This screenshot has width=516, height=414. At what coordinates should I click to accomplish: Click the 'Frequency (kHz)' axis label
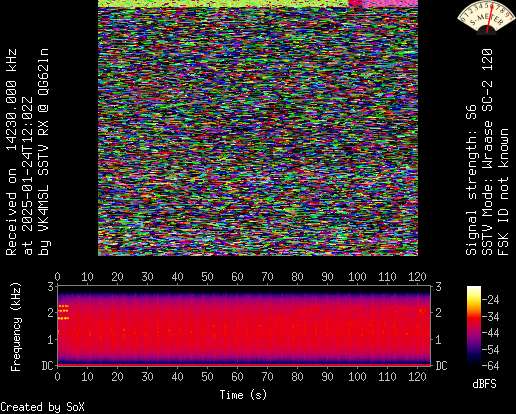coord(16,327)
